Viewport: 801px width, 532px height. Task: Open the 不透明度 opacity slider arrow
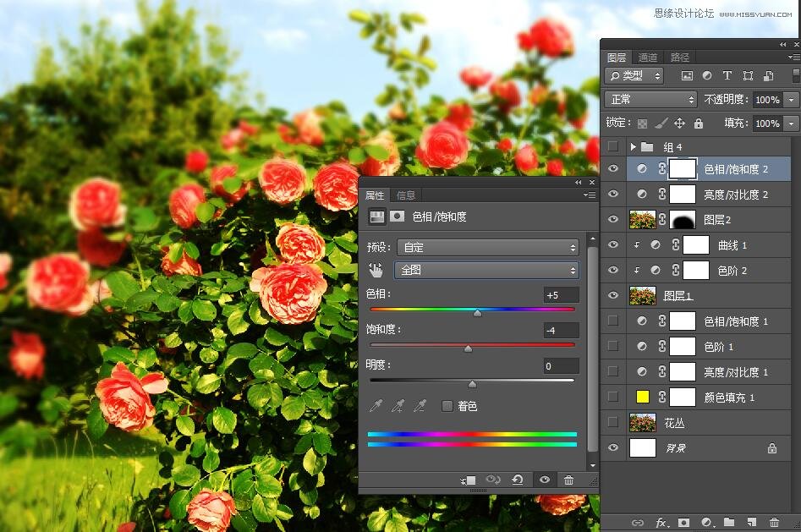point(792,100)
